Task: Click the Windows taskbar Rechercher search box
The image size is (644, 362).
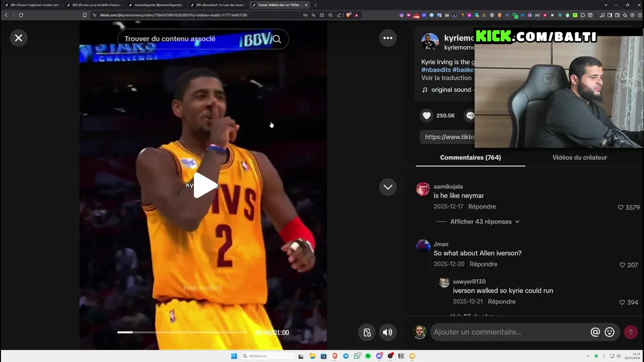Action: pos(267,356)
